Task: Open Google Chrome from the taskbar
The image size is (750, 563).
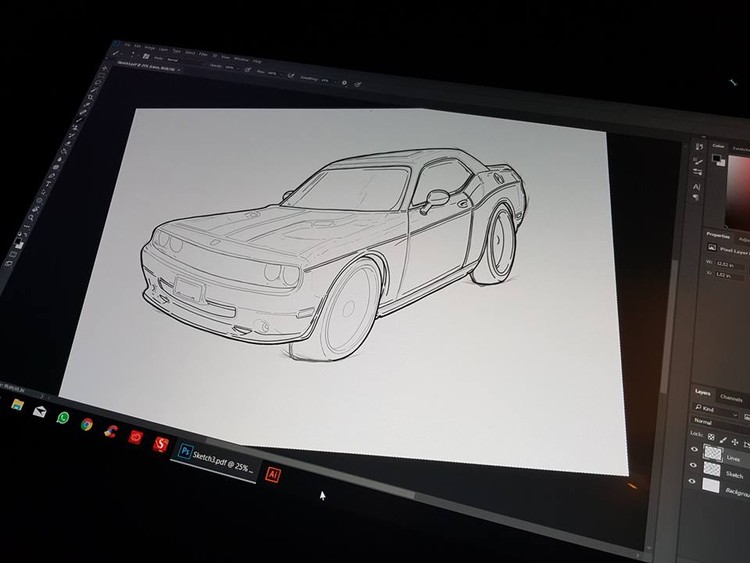Action: pos(87,424)
